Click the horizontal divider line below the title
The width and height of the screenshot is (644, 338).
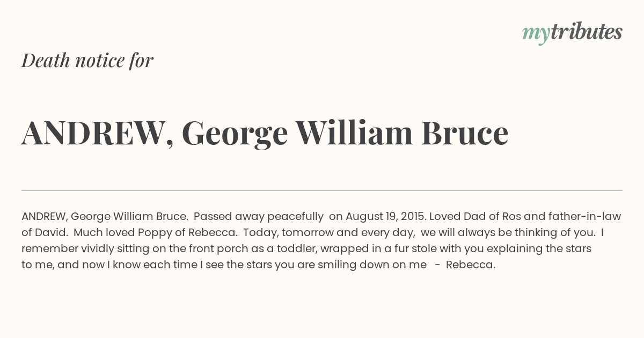tap(322, 190)
